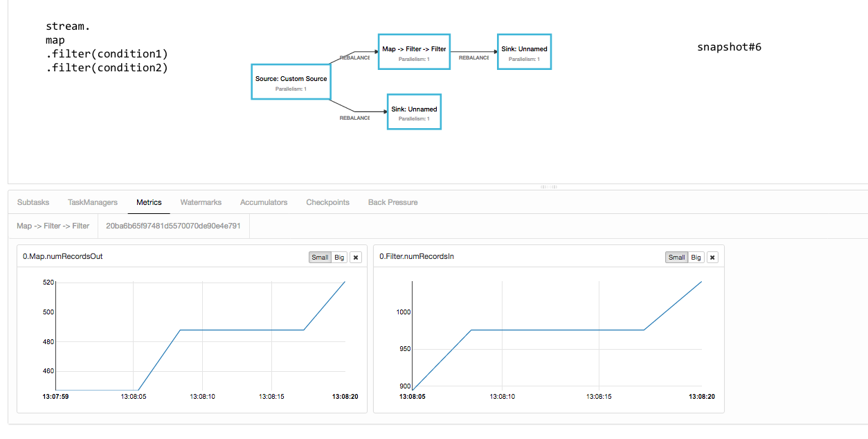Select the Sink: Unnamed node after Map operator

[524, 52]
